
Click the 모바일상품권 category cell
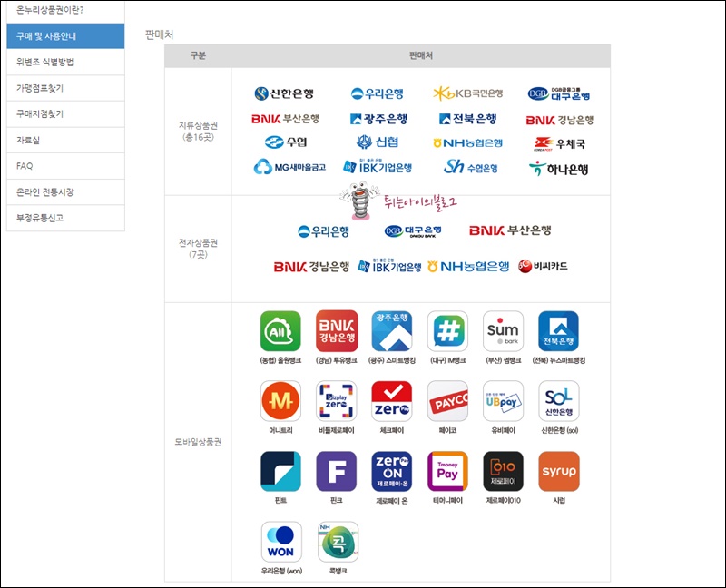(198, 442)
